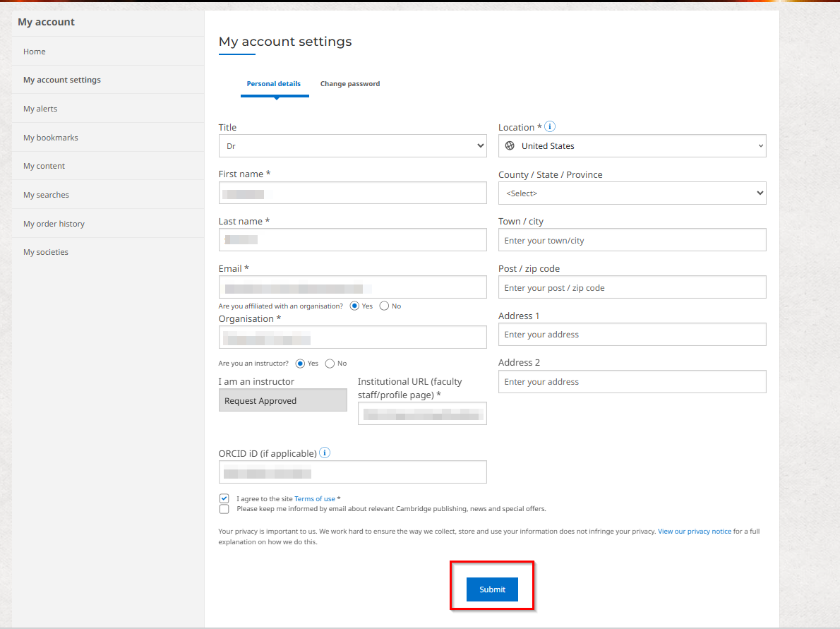Click the Email input field
The height and width of the screenshot is (629, 840).
coord(352,287)
